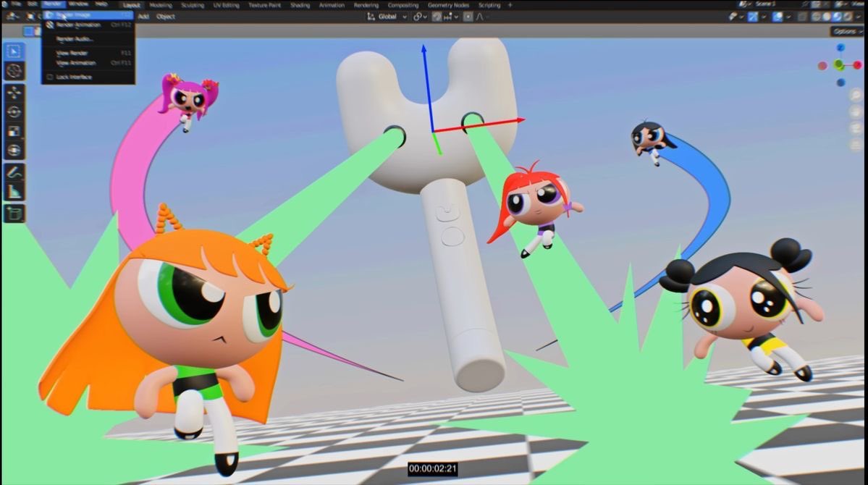Toggle show gizmos button
The height and width of the screenshot is (485, 868).
753,17
